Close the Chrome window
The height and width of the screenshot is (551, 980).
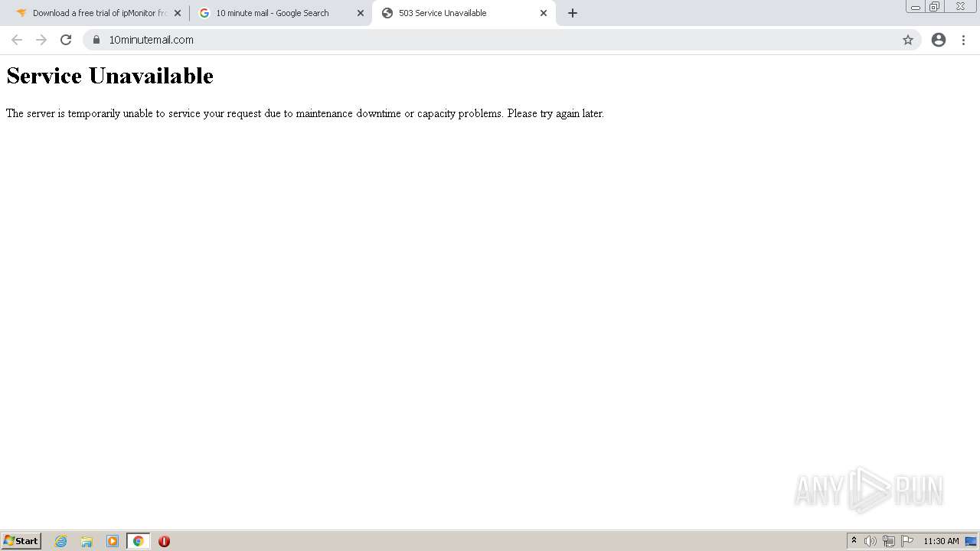[960, 7]
